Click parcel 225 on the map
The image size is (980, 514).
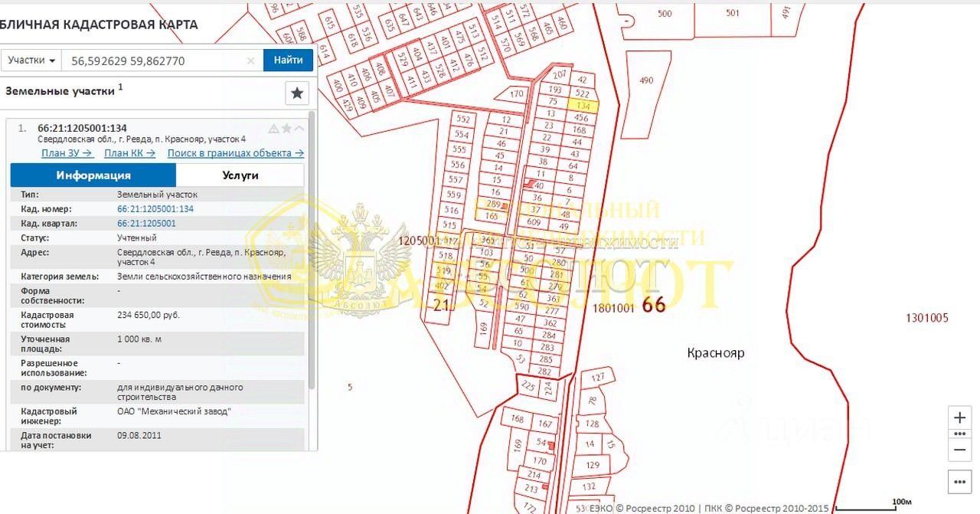point(528,387)
